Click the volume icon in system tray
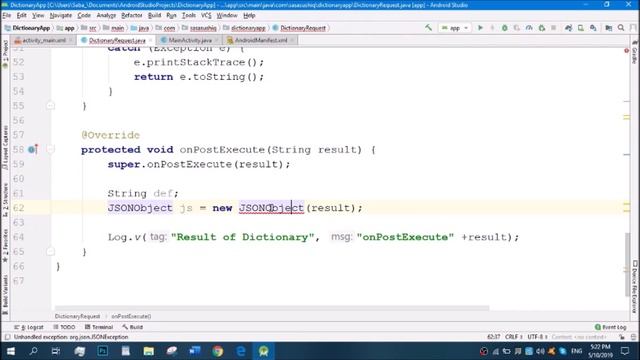The width and height of the screenshot is (640, 360). [540, 351]
